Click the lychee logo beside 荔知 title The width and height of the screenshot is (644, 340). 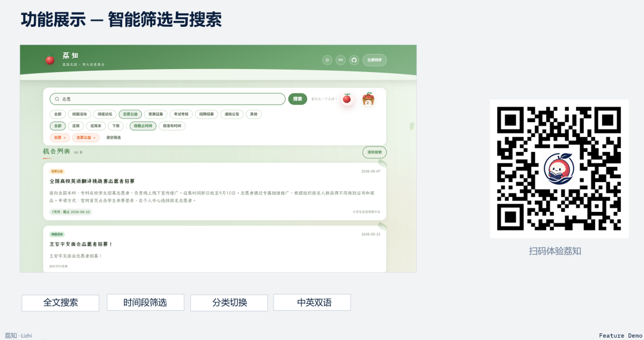pos(49,60)
